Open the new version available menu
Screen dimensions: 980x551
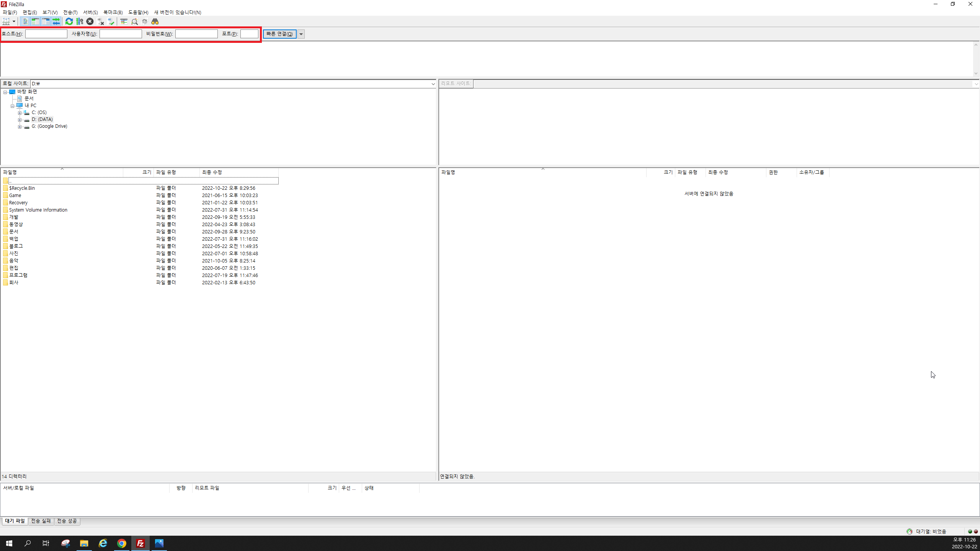(x=177, y=12)
